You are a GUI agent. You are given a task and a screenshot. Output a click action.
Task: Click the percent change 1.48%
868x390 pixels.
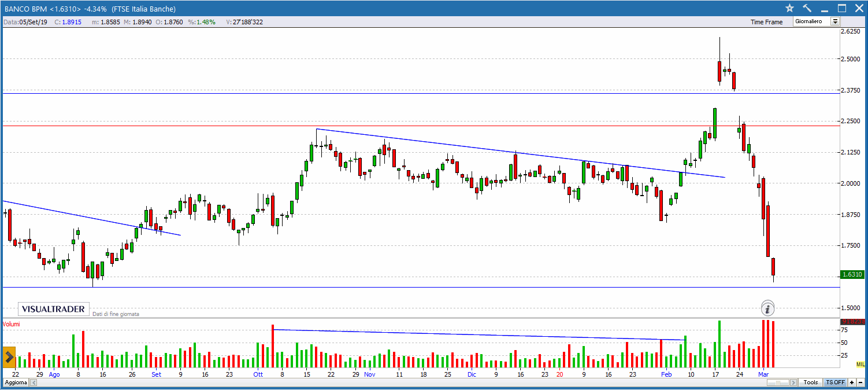tap(202, 22)
